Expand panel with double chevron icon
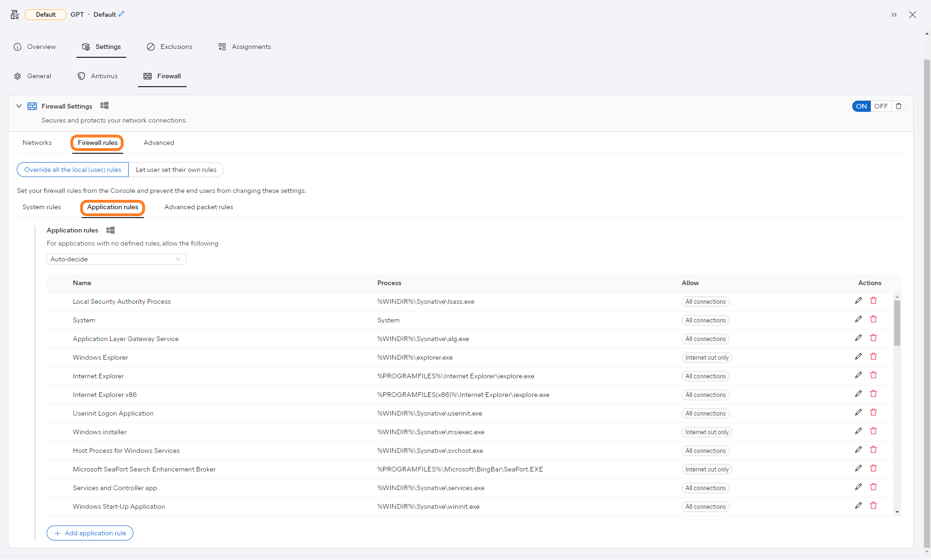Screen dimensions: 931x560 pyautogui.click(x=894, y=15)
